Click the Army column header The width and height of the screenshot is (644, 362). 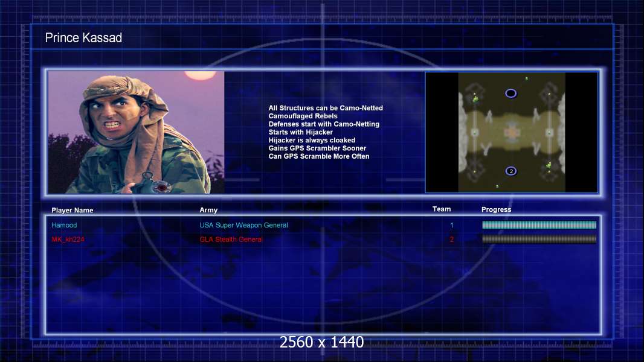click(208, 210)
